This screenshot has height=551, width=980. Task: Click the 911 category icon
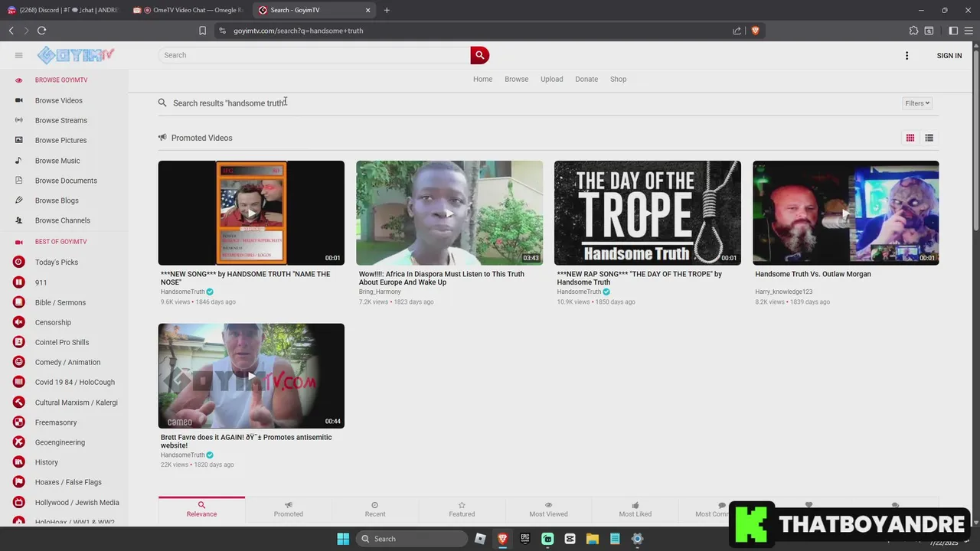point(19,282)
